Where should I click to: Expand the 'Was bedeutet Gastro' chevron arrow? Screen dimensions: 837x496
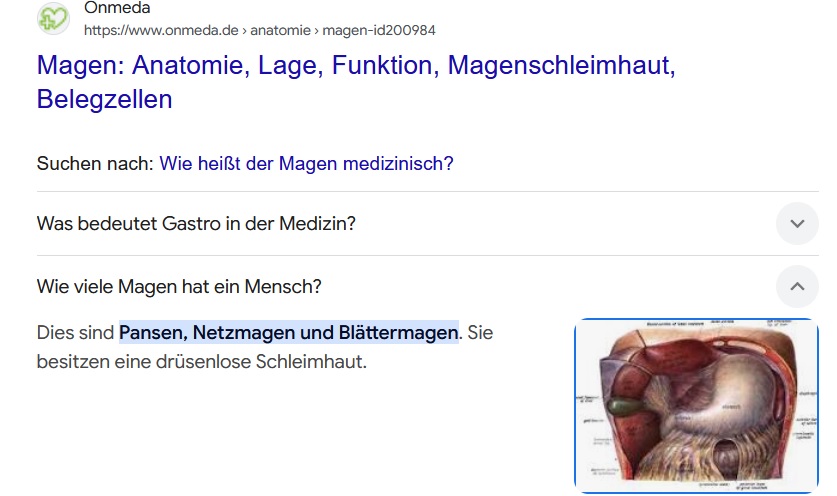tap(797, 223)
